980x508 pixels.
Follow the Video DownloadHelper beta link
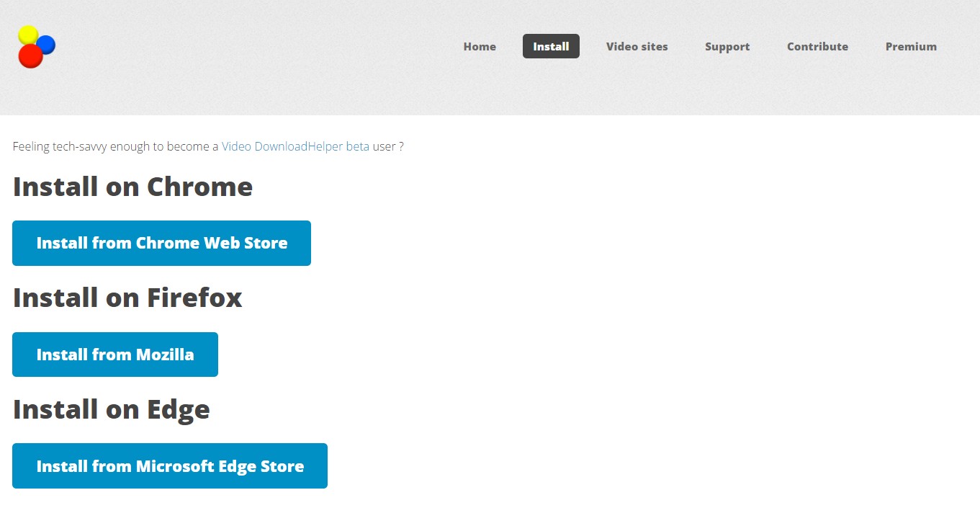tap(295, 146)
